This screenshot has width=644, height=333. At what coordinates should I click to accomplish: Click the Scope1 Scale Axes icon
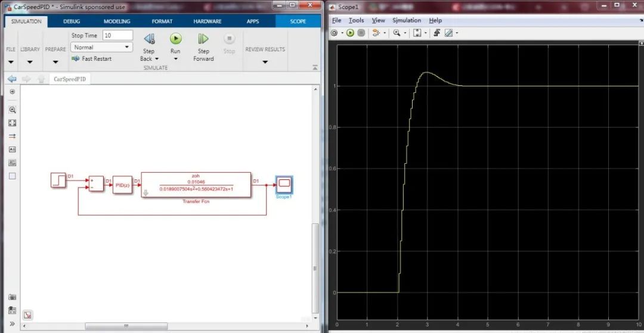(417, 33)
